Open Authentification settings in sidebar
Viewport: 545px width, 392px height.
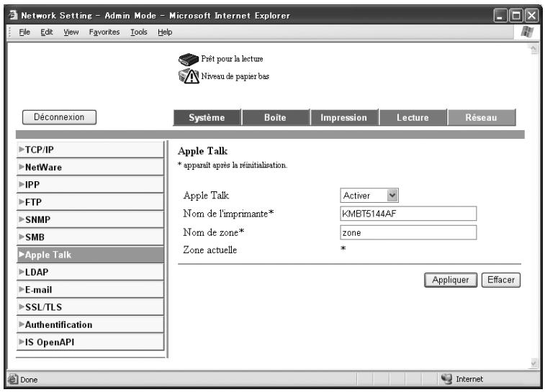click(x=90, y=324)
